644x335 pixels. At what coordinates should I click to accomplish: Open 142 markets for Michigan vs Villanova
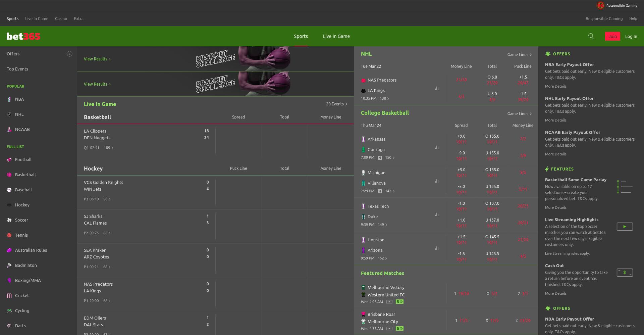[x=390, y=191]
